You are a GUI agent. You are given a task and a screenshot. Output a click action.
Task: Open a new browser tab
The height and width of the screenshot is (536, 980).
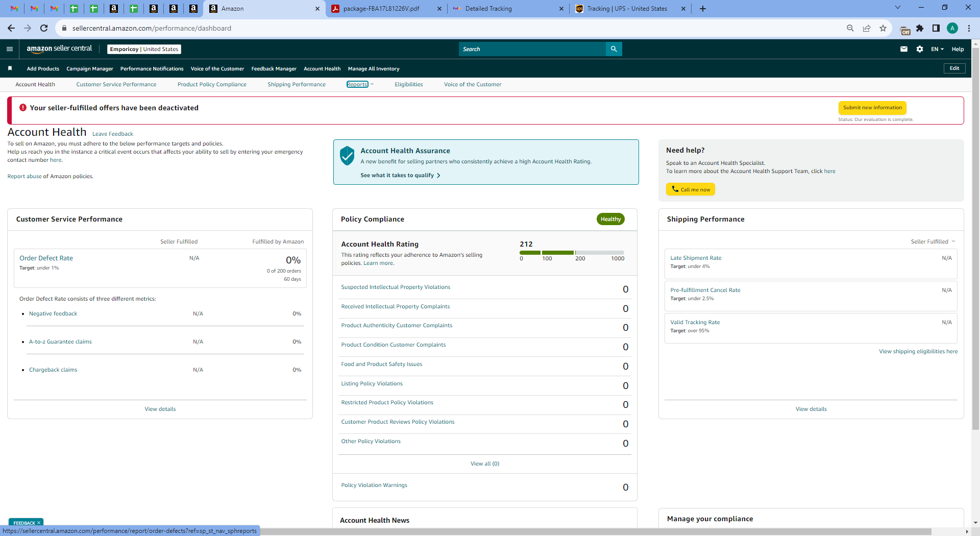pyautogui.click(x=703, y=9)
